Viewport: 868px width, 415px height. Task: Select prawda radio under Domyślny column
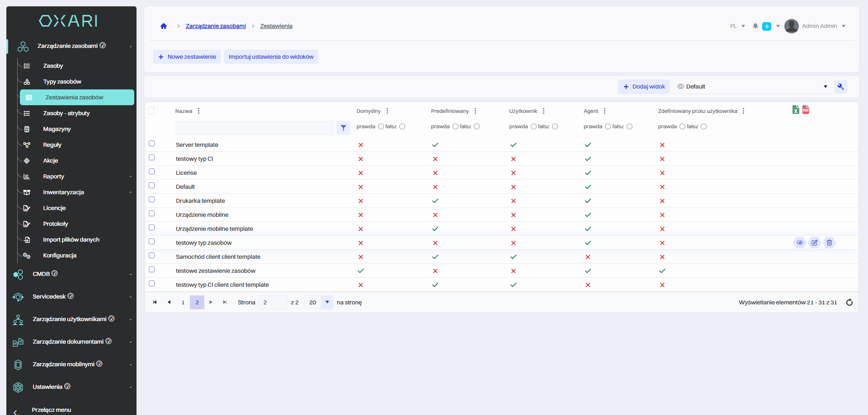coord(381,127)
